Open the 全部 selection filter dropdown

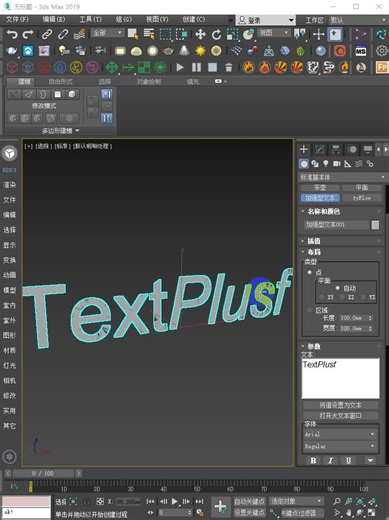point(107,33)
